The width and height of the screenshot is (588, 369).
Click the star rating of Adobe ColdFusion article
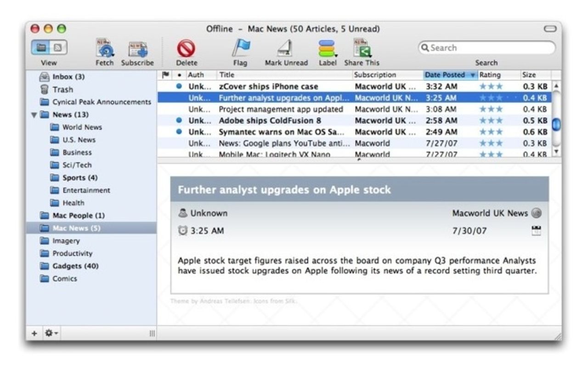click(491, 121)
